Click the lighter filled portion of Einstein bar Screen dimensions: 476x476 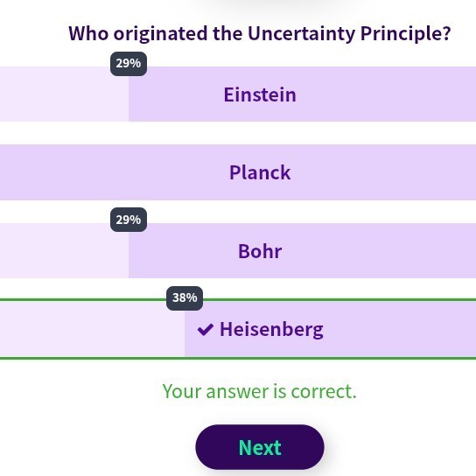point(64,94)
